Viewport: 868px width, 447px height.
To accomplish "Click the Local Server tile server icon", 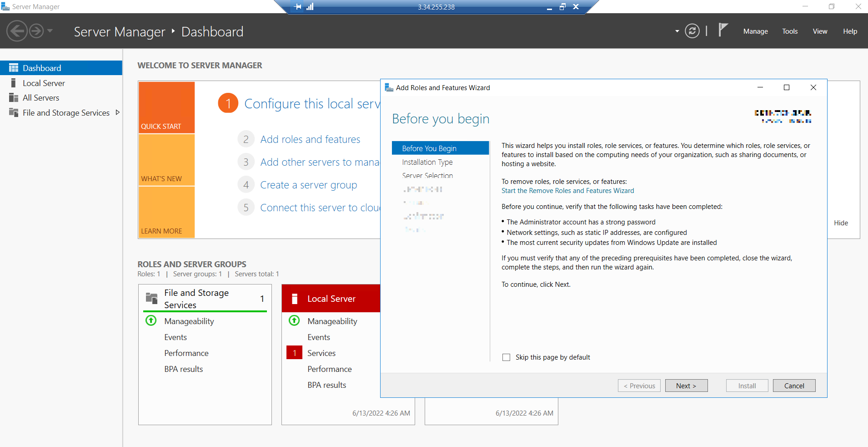I will 295,299.
